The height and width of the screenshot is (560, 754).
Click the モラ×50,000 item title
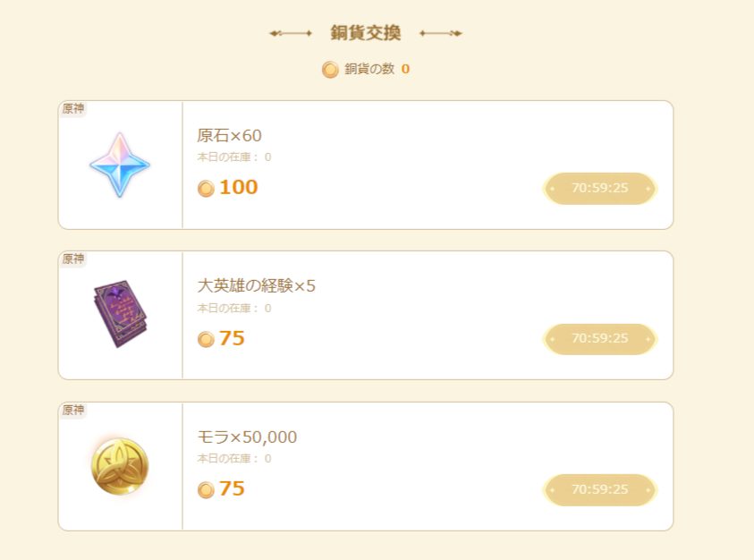246,437
